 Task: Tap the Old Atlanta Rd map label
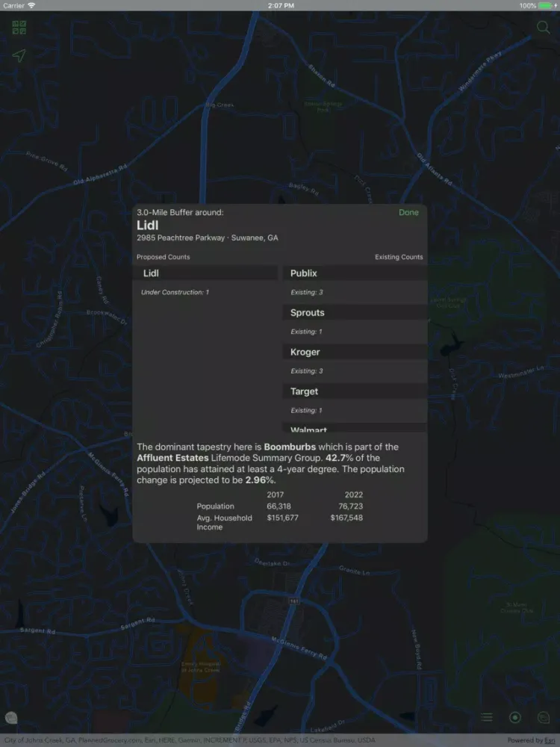tap(435, 170)
